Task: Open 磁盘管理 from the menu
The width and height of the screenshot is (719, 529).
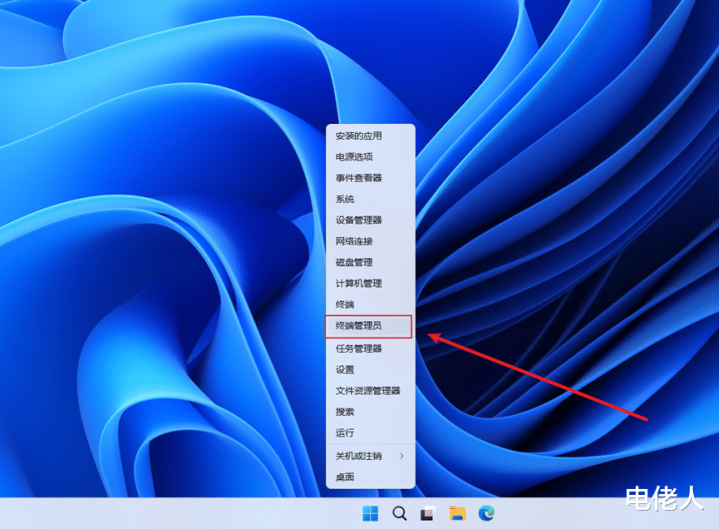Action: click(371, 262)
